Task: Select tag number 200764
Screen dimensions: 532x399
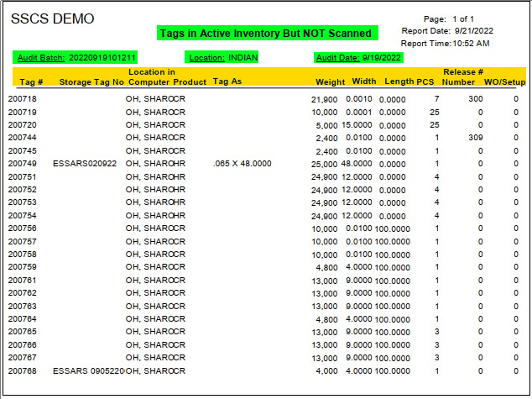Action: [22, 319]
